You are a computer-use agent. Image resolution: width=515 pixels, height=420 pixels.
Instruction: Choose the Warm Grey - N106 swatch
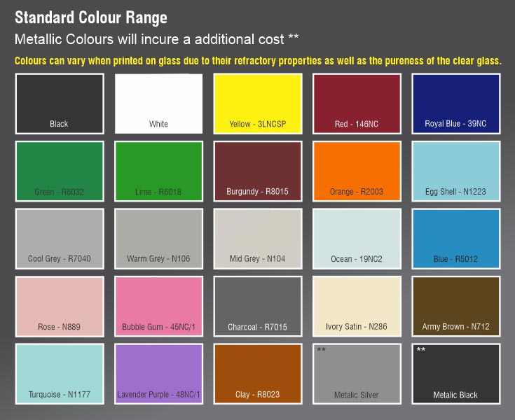click(x=158, y=238)
